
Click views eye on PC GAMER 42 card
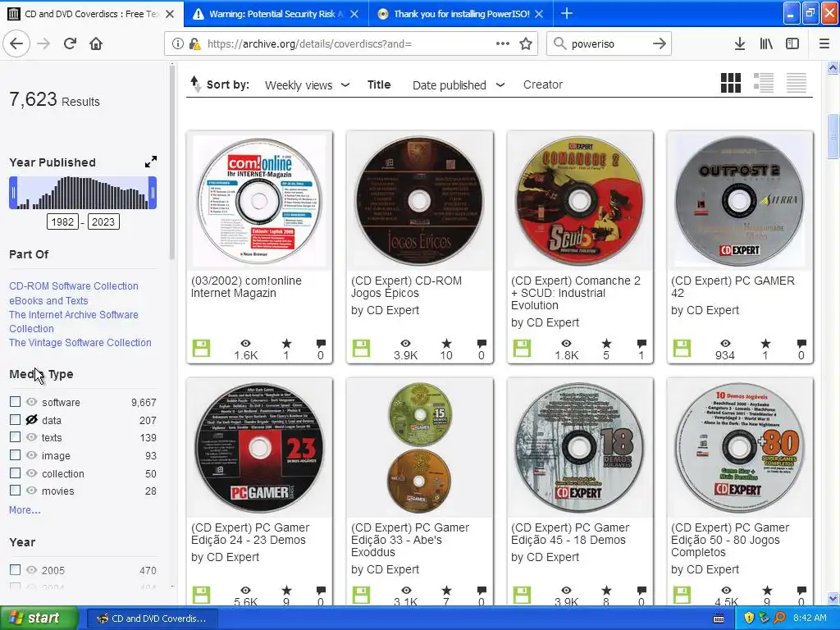click(x=725, y=344)
